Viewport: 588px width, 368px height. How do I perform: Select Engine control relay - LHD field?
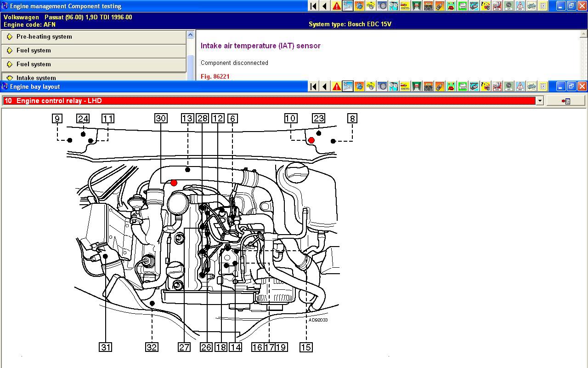(269, 101)
